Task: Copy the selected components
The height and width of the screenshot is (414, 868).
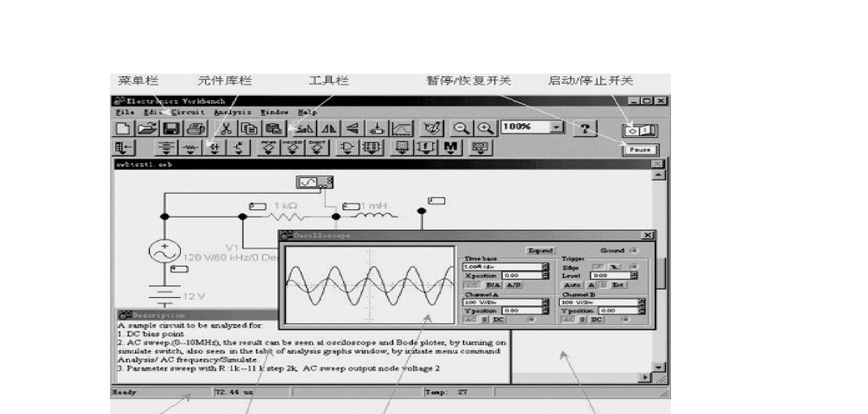Action: tap(250, 128)
